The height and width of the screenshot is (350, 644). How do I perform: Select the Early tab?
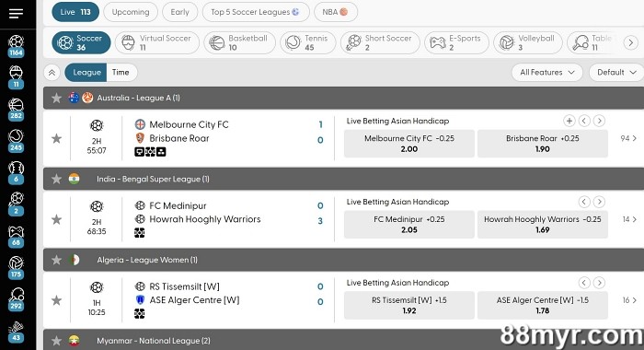[x=180, y=12]
